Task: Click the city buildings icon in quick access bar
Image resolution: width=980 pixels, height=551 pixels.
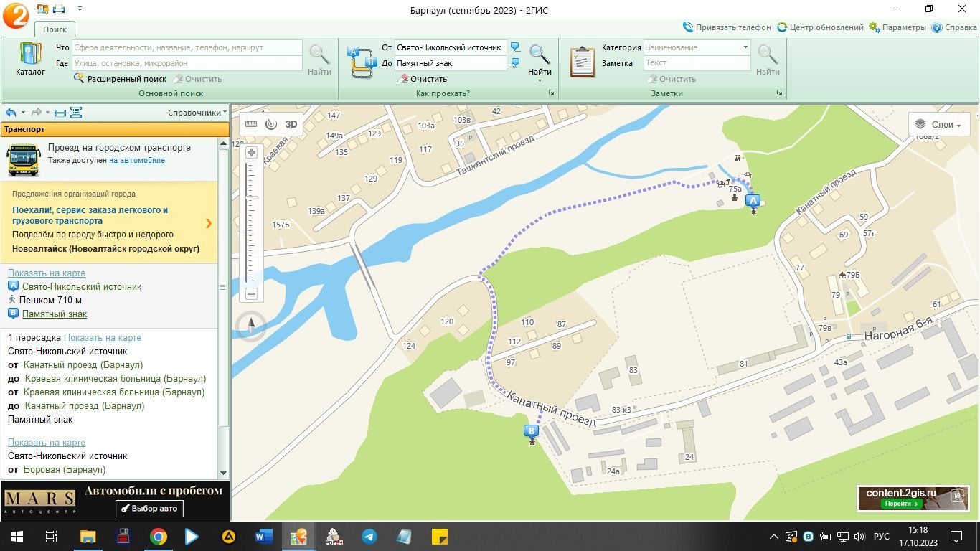Action: (x=42, y=9)
